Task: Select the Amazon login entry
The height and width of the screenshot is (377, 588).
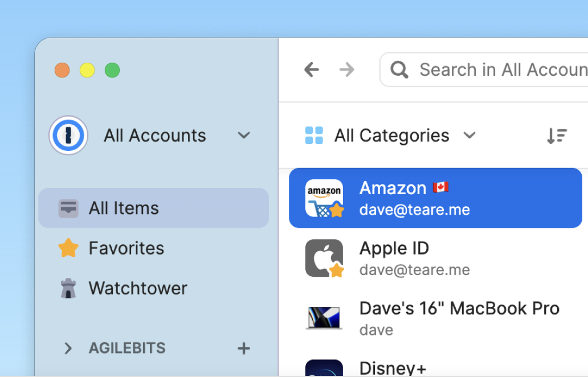Action: (x=435, y=198)
